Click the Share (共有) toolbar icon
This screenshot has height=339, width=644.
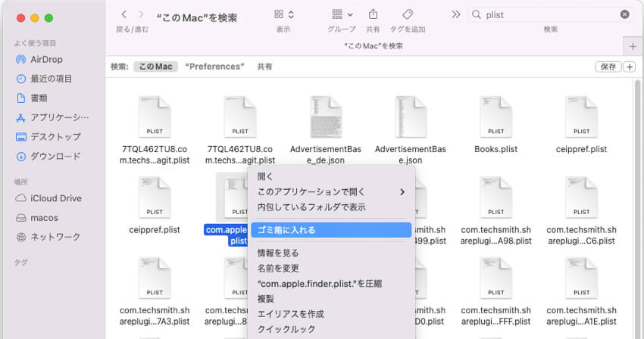click(373, 14)
